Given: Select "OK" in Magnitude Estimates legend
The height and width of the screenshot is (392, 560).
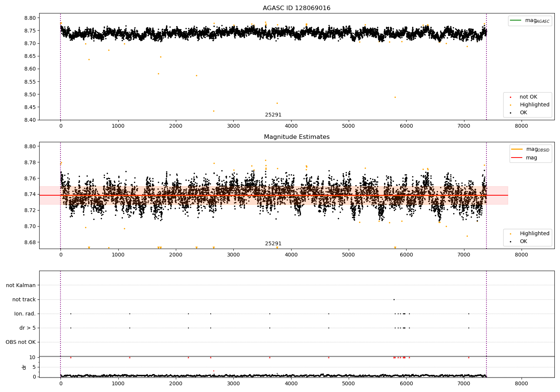Looking at the screenshot, I should 523,242.
